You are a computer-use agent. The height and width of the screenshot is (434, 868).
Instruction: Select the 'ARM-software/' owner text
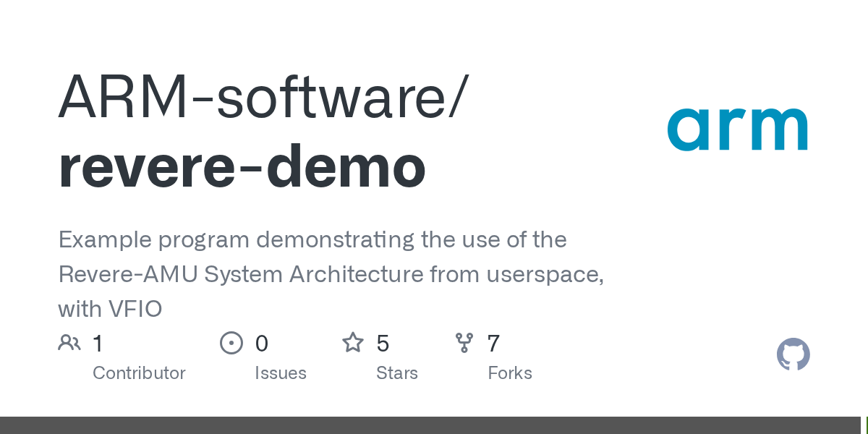pyautogui.click(x=263, y=95)
